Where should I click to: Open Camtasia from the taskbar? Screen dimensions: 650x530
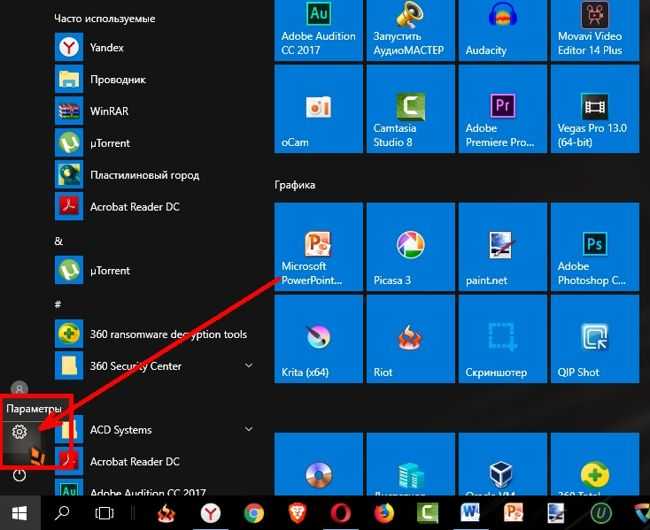[x=427, y=513]
